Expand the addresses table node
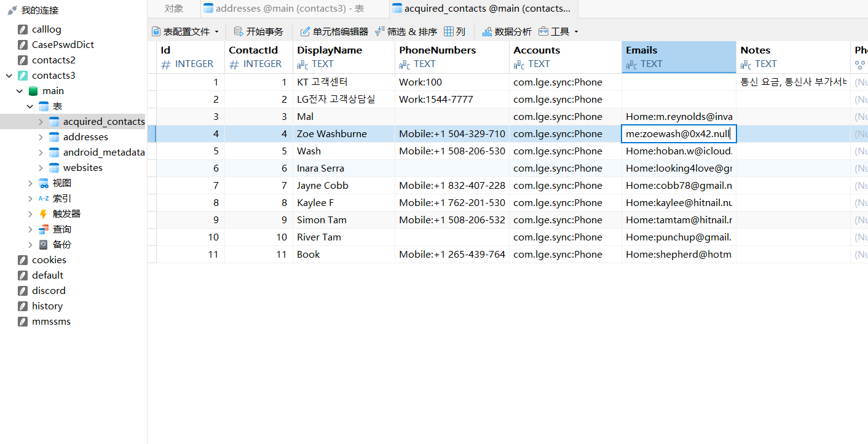Viewport: 868px width, 444px height. 41,137
